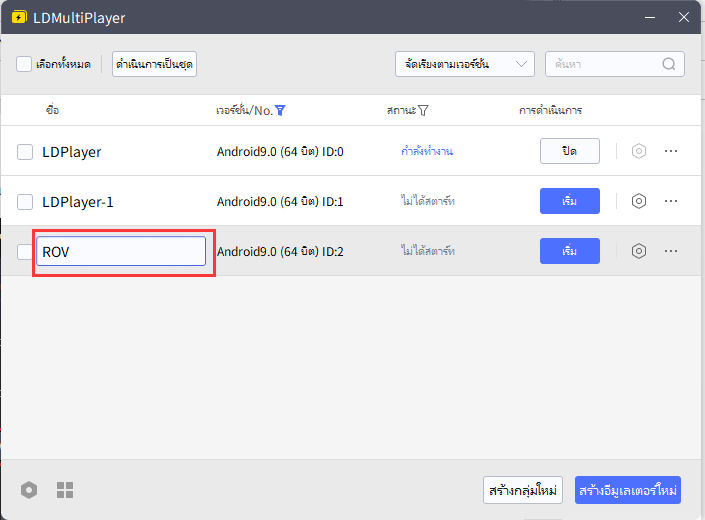
Task: Open more options for LDPlayer row
Action: pyautogui.click(x=671, y=151)
